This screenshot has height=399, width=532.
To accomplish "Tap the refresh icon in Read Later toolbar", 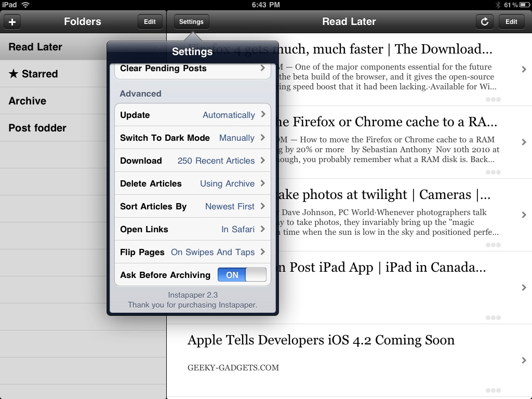I will pyautogui.click(x=485, y=22).
